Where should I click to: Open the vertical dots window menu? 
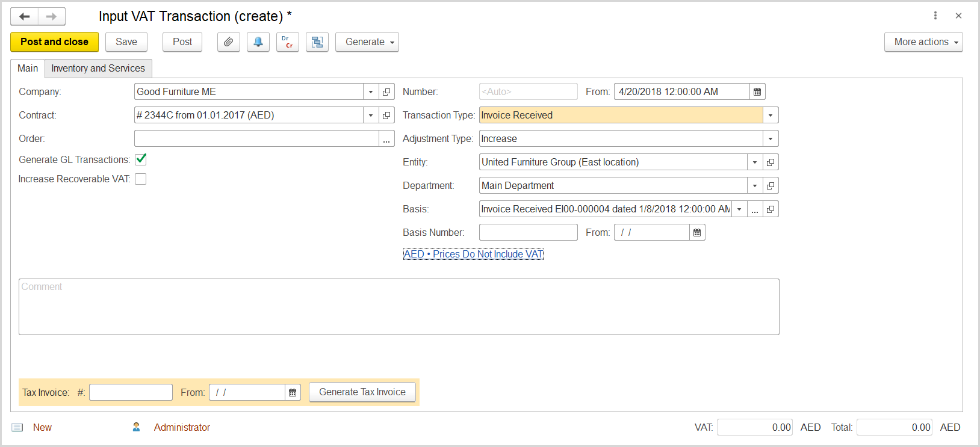point(935,16)
